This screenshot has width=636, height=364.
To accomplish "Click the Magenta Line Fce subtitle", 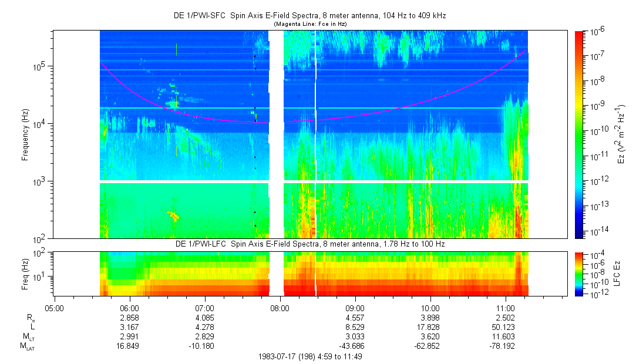I will coord(310,24).
